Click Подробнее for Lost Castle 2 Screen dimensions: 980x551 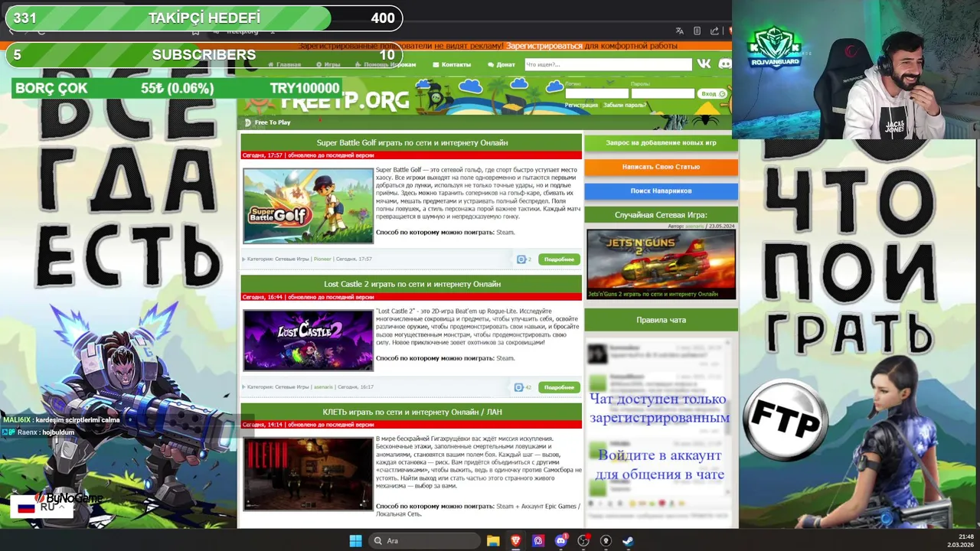click(x=559, y=387)
